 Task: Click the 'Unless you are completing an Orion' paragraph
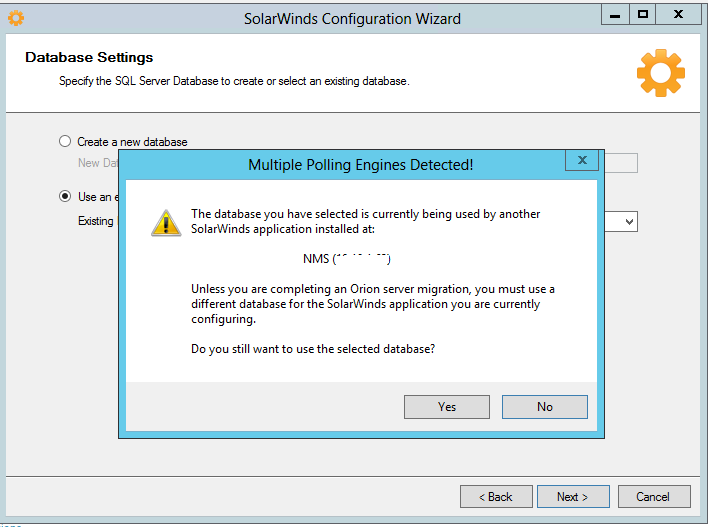point(373,304)
